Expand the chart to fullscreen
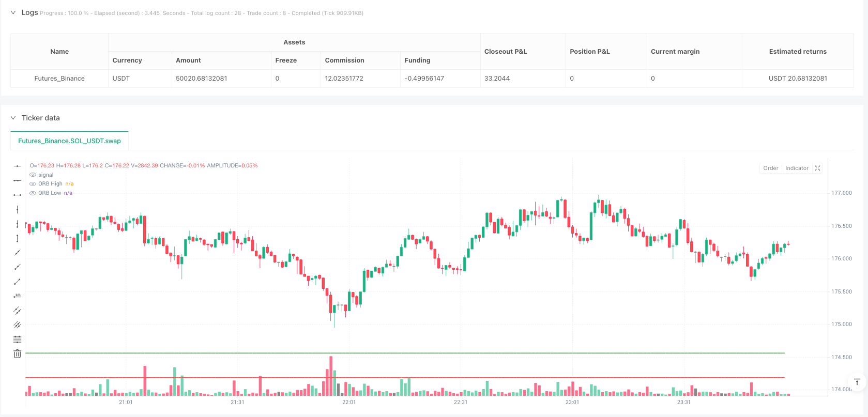868x417 pixels. [817, 168]
